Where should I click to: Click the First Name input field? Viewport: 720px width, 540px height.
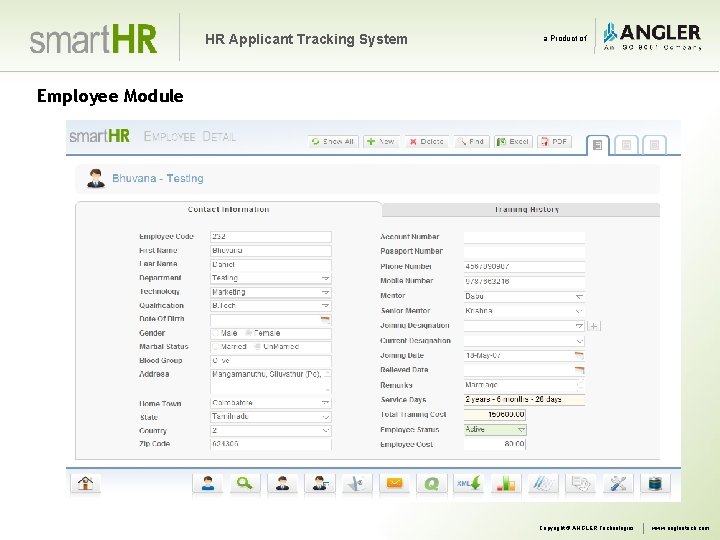click(x=271, y=251)
